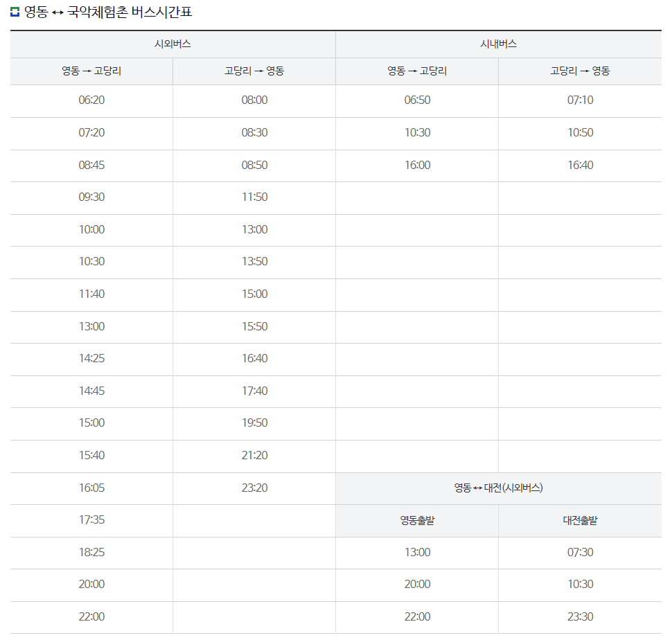The height and width of the screenshot is (640, 672).
Task: Select the 시외버스 section header
Action: tap(170, 44)
